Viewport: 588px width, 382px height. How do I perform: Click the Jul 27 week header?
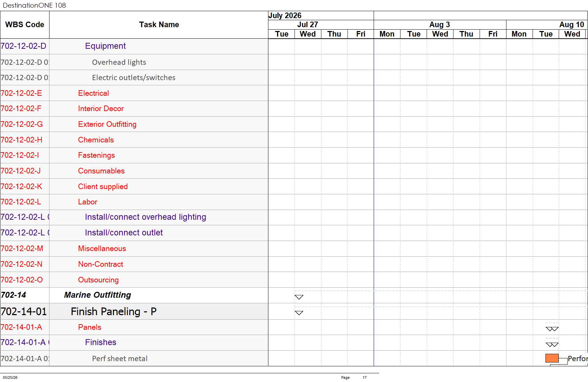[x=307, y=25]
